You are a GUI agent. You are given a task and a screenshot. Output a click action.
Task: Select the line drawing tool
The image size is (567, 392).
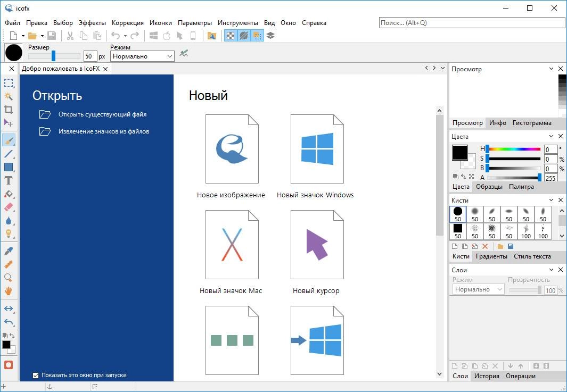pyautogui.click(x=9, y=154)
